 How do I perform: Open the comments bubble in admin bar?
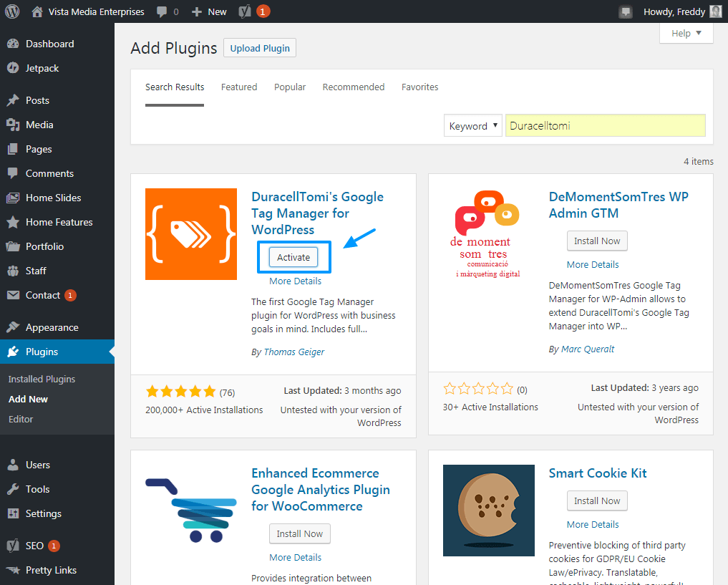[x=162, y=11]
